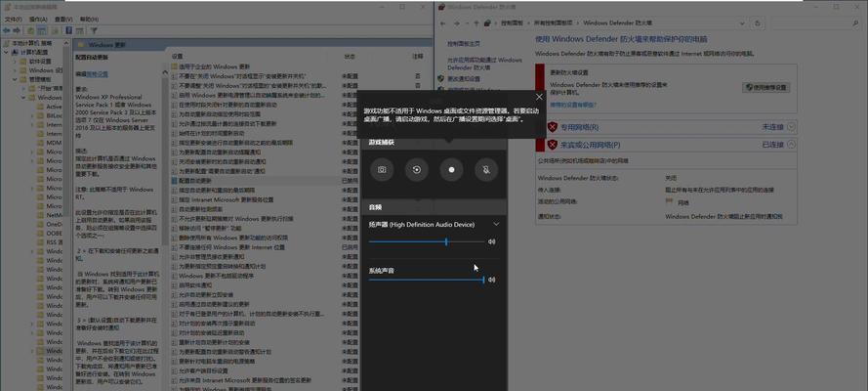This screenshot has height=391, width=868.
Task: Open 帮助(H) menu in Group Policy Editor
Action: pos(89,20)
